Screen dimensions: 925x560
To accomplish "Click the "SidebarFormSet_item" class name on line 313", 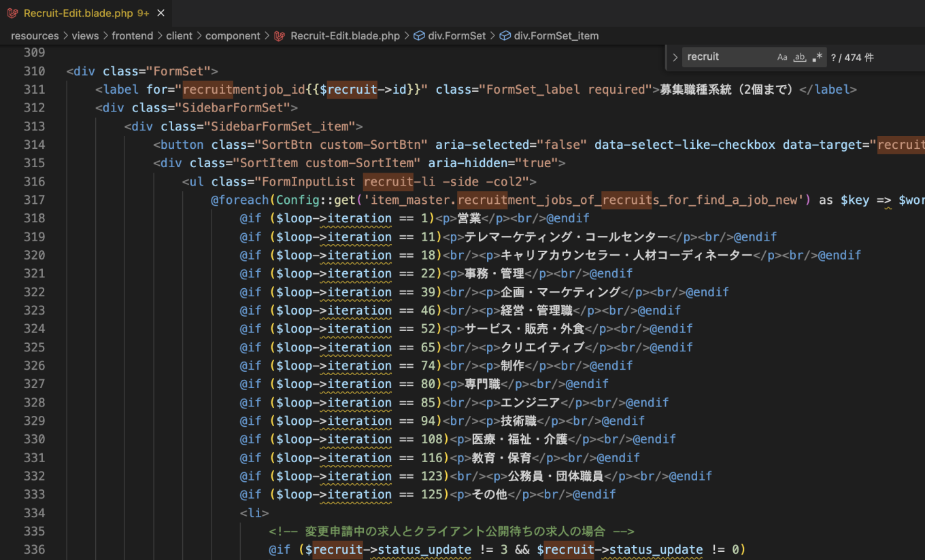I will tap(280, 126).
